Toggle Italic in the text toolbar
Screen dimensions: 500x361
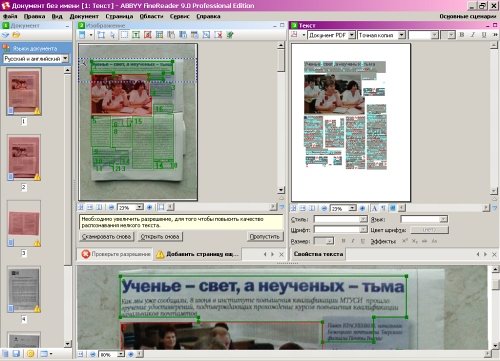pos(473,35)
